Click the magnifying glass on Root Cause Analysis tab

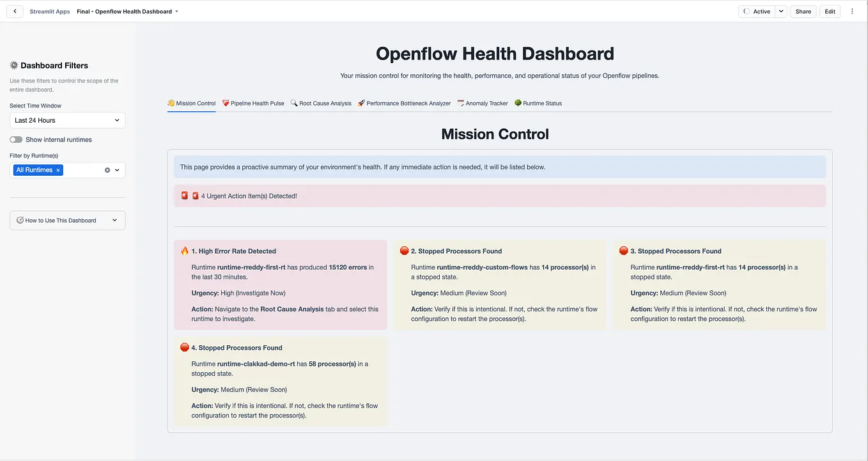[293, 102]
